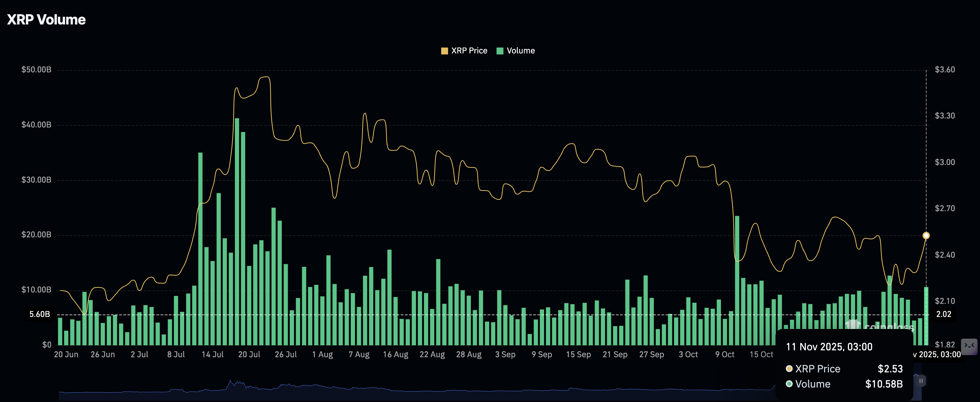980x402 pixels.
Task: Toggle the XRP Price series in the legend
Action: coord(469,50)
